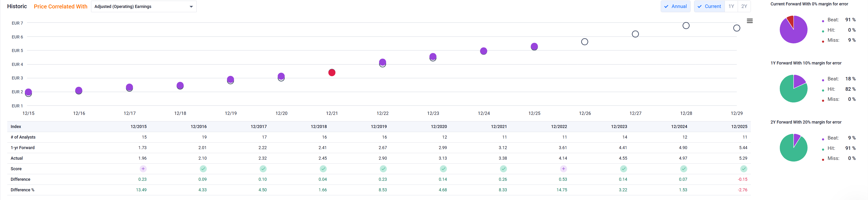The height and width of the screenshot is (200, 868).
Task: Click the 12/2025 column header
Action: click(x=739, y=127)
